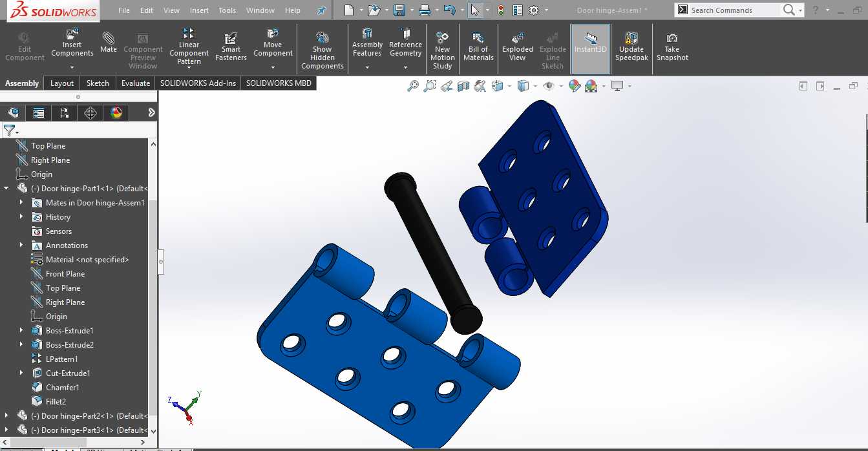
Task: Open the Window menu
Action: 260,10
